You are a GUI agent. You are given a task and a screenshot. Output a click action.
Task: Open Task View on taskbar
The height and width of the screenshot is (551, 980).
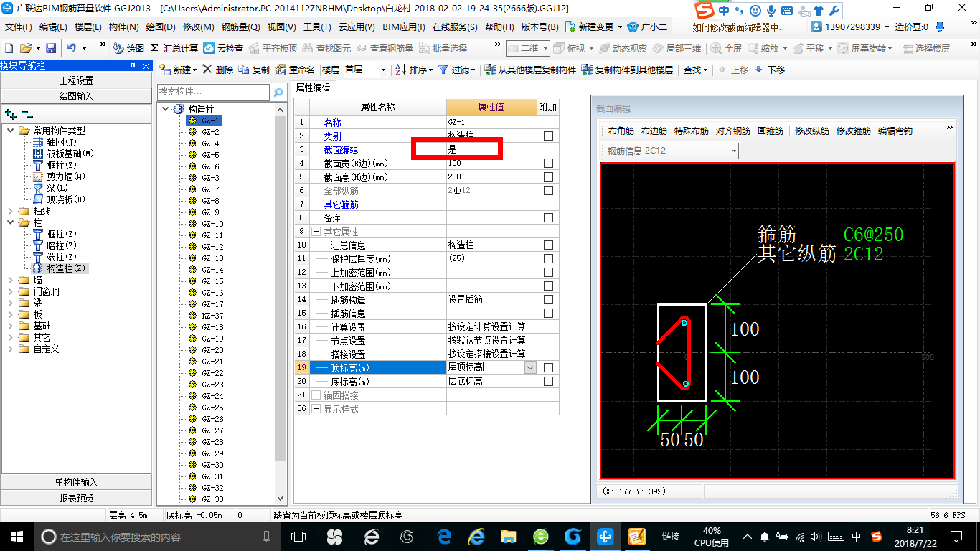(x=298, y=537)
